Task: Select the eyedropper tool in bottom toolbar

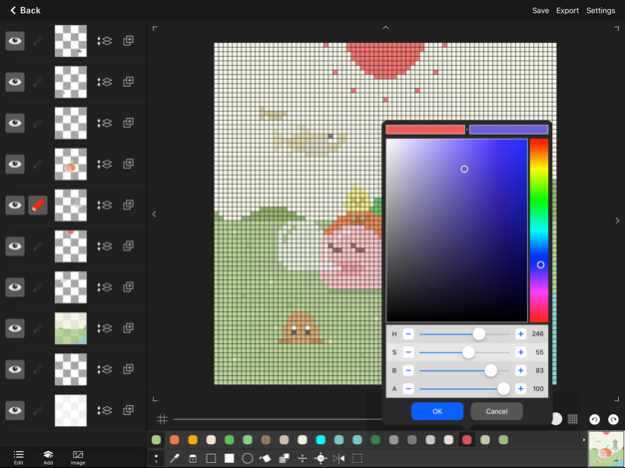Action: 174,458
